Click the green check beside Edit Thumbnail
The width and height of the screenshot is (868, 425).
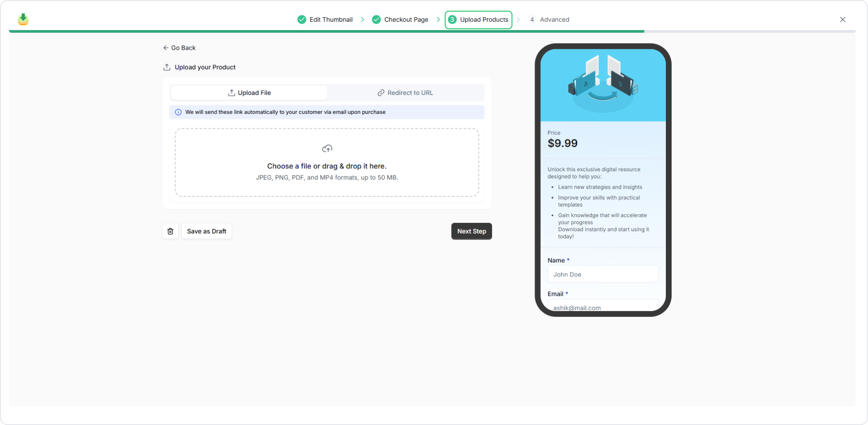pos(302,19)
